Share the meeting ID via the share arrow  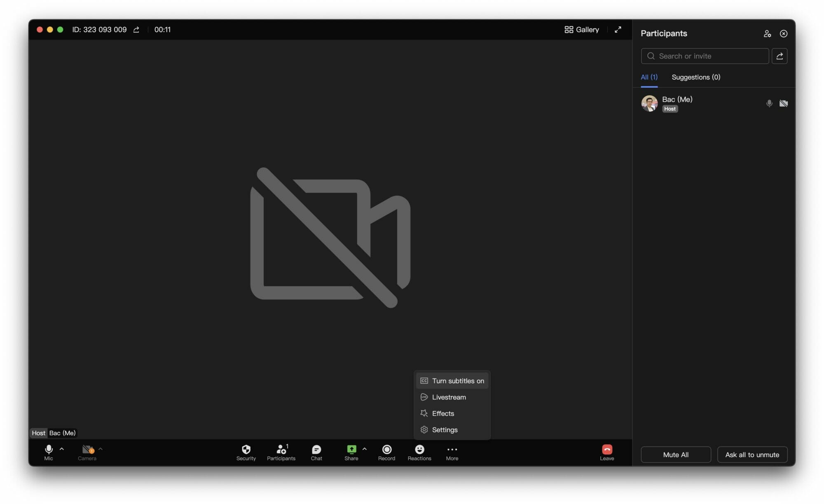[x=136, y=30]
